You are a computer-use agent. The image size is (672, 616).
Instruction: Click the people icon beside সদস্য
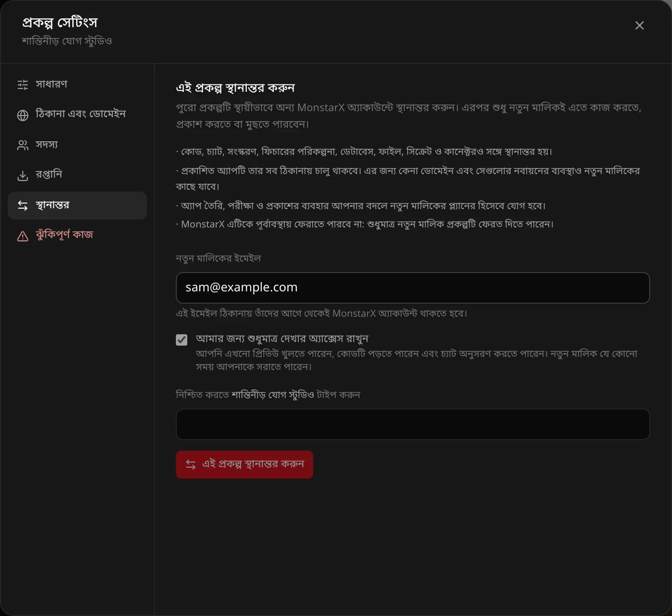(23, 145)
